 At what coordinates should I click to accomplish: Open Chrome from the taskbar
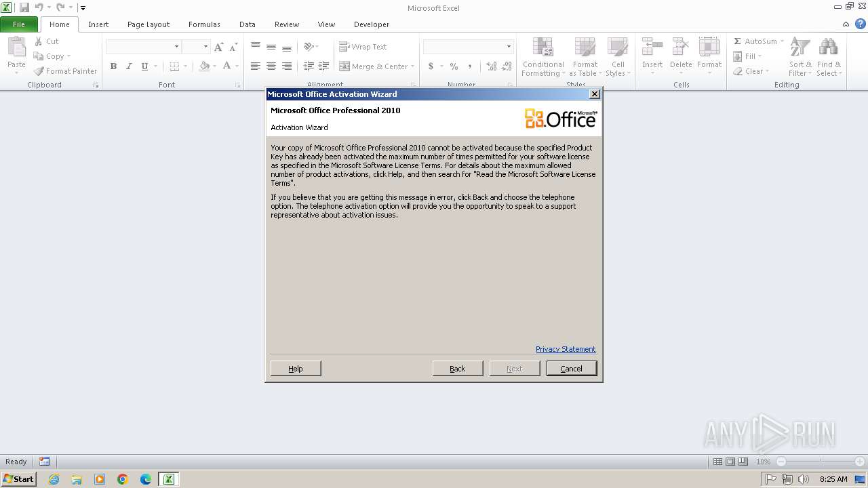coord(123,479)
